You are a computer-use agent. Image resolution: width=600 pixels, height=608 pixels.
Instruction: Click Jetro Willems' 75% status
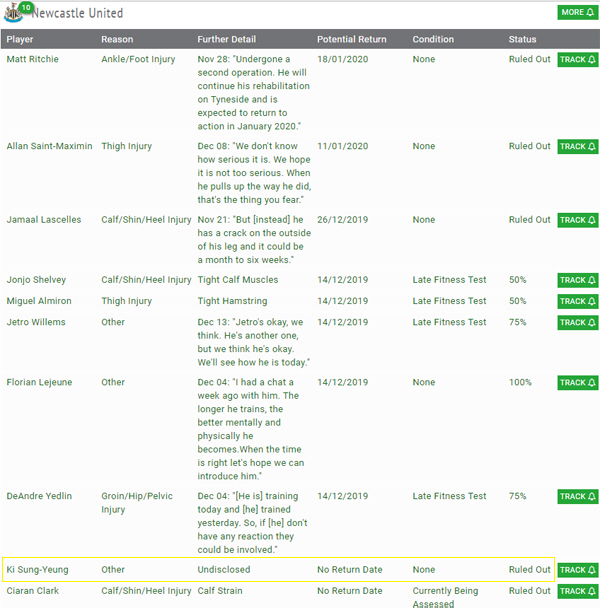(x=517, y=322)
